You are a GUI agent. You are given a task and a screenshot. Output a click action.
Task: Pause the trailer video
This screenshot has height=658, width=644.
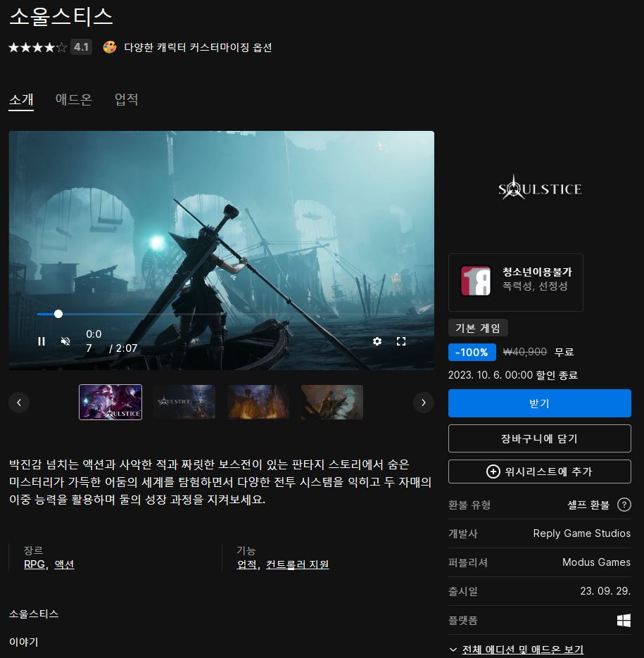(x=41, y=341)
